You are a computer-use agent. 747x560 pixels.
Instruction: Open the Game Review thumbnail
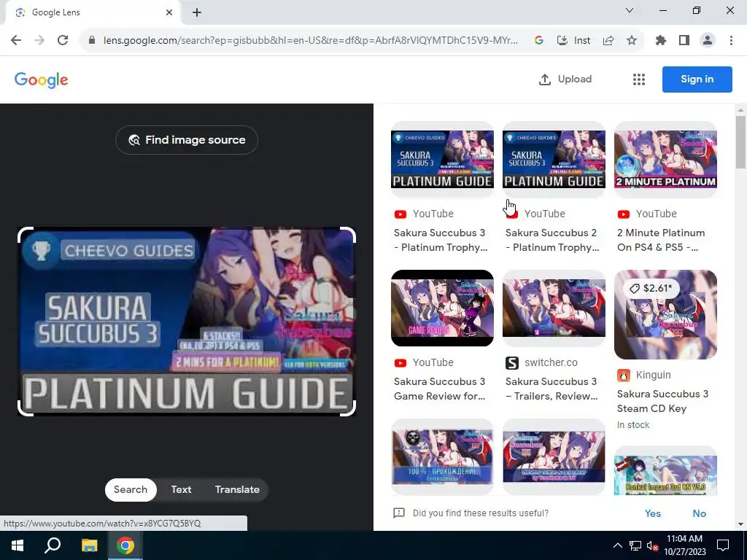(x=442, y=308)
